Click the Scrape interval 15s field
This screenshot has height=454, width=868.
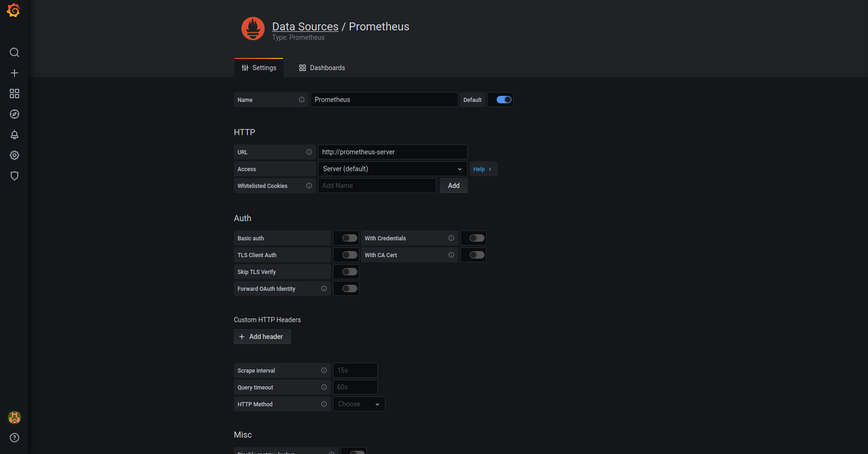click(355, 370)
